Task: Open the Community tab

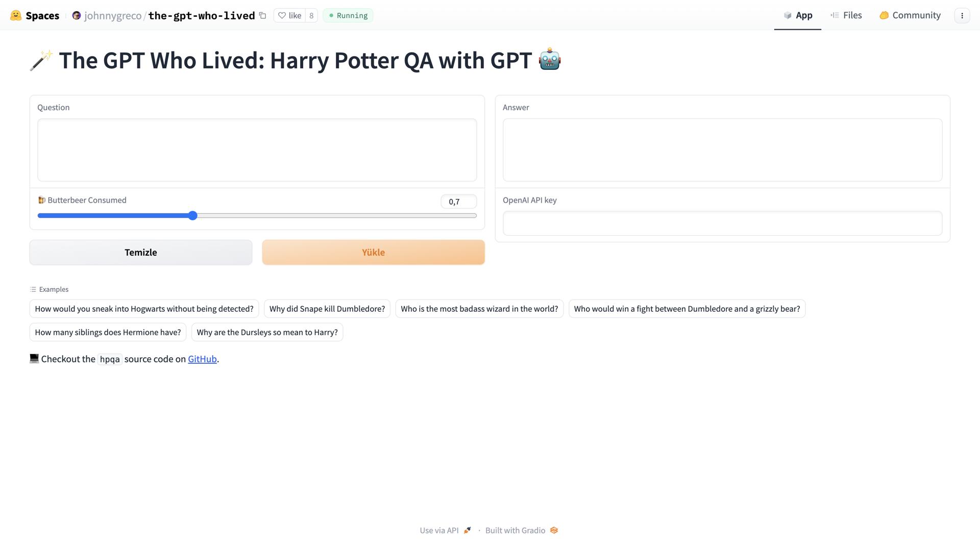Action: point(910,15)
